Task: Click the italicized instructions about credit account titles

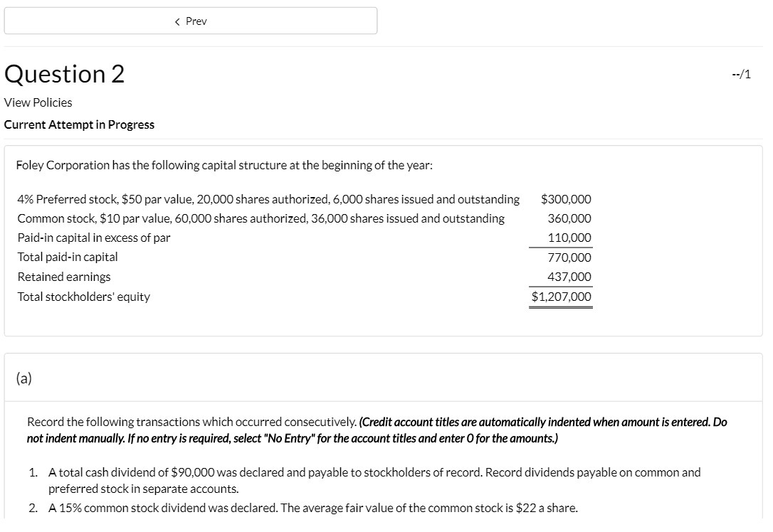Action: point(377,430)
